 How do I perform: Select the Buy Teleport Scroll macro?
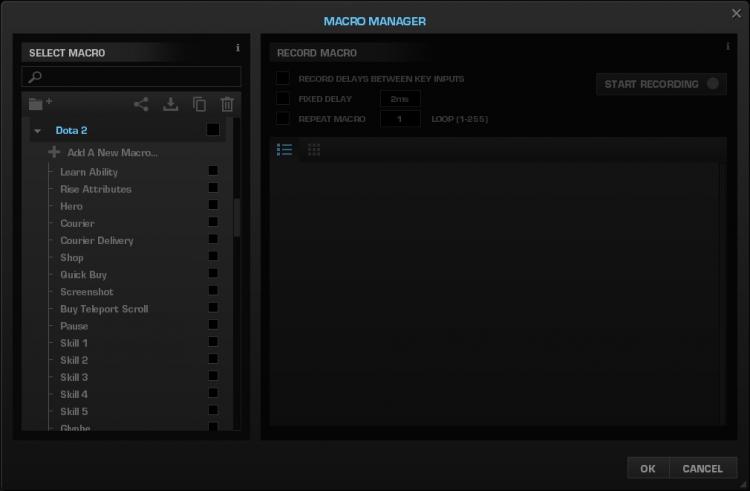(104, 309)
